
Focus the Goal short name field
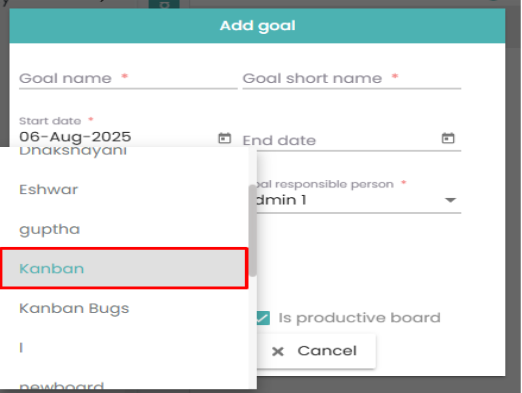pyautogui.click(x=352, y=79)
